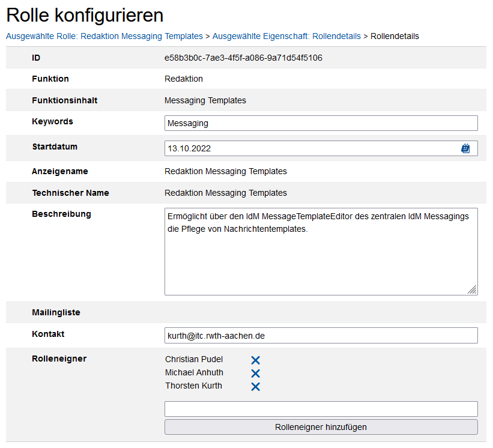Remove Christian Pudel from Rolleneigner
This screenshot has height=448, width=493.
pyautogui.click(x=255, y=360)
